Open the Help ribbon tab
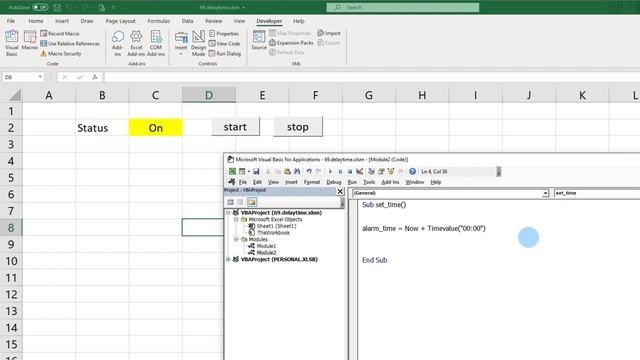The width and height of the screenshot is (640, 360). pyautogui.click(x=298, y=21)
